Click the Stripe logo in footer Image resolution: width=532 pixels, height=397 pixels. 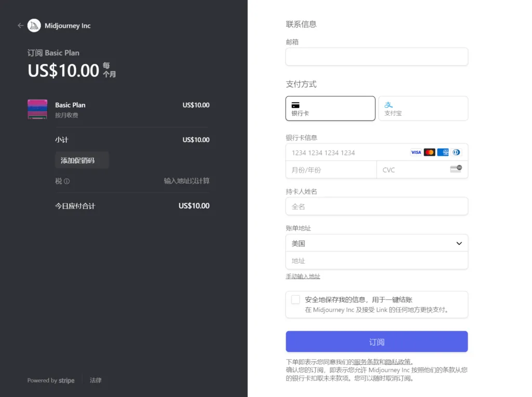click(x=66, y=380)
